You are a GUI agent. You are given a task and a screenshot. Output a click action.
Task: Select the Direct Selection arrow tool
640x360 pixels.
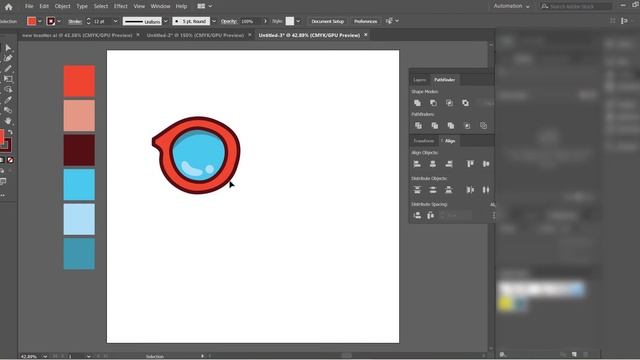[8, 48]
